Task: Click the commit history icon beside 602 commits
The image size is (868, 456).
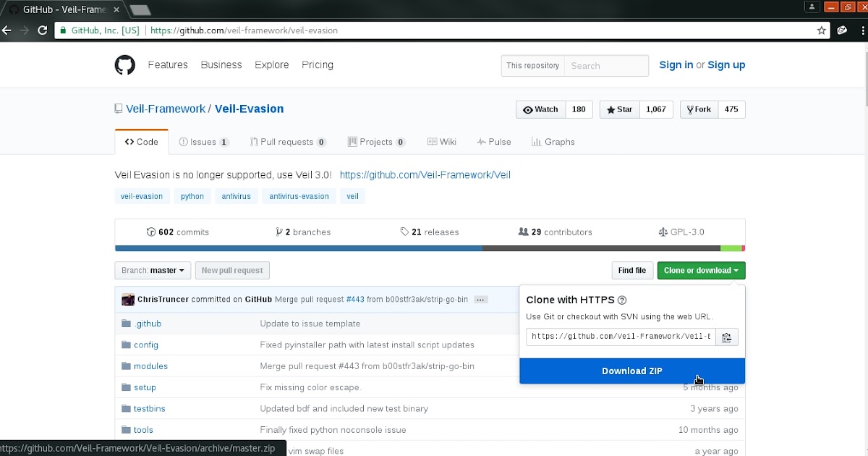Action: coord(150,231)
